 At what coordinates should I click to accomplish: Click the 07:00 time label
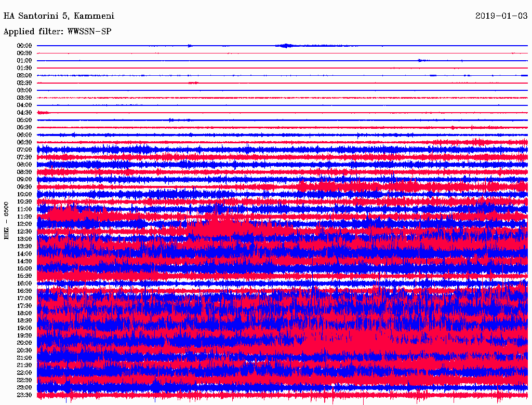coord(24,150)
